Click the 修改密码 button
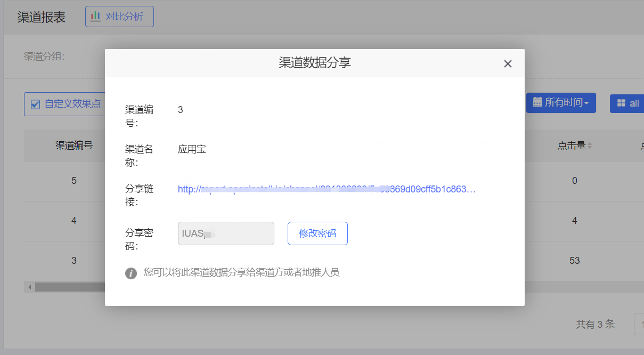This screenshot has width=644, height=355. (317, 233)
